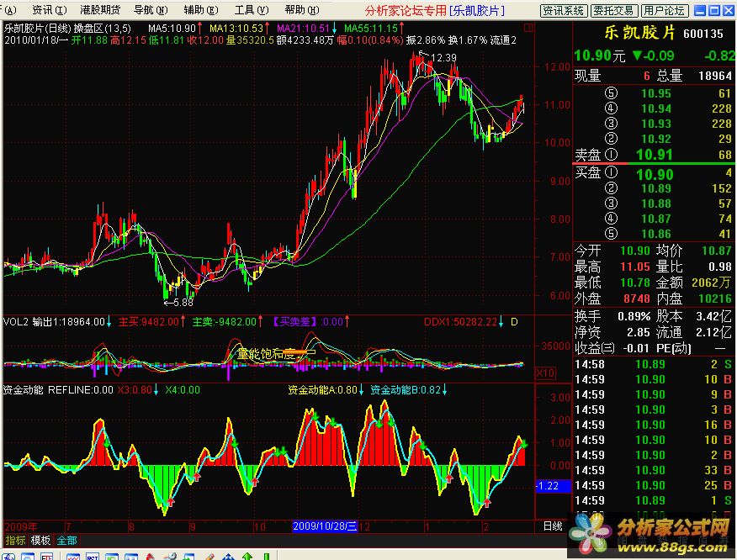Click the 12.39 high price annotation
The height and width of the screenshot is (560, 737).
pos(437,57)
